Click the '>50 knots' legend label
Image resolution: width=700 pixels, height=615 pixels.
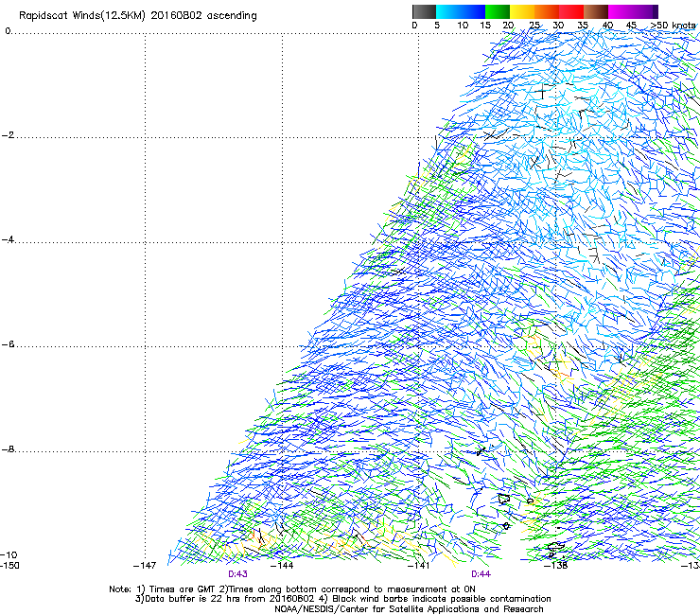[673, 26]
